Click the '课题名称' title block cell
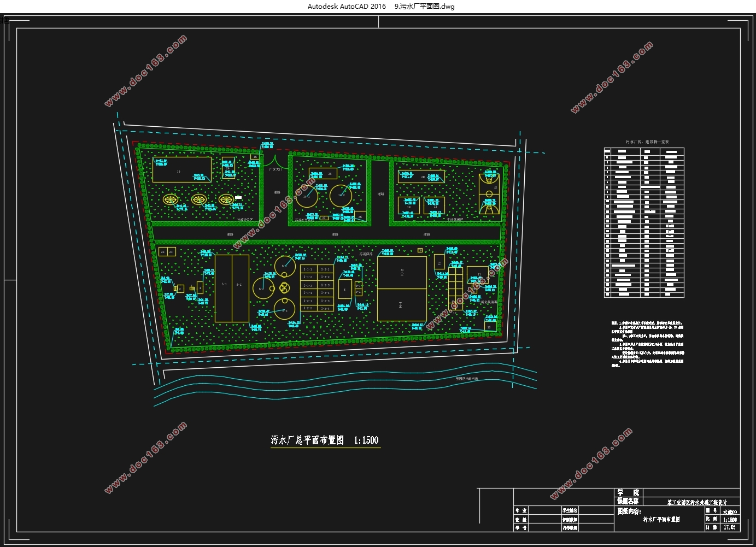Viewport: 756px width, 547px height. 628,501
